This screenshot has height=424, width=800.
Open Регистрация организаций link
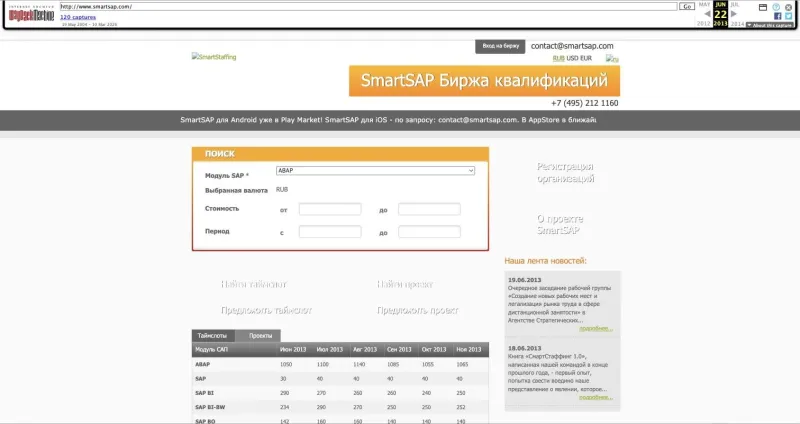565,172
